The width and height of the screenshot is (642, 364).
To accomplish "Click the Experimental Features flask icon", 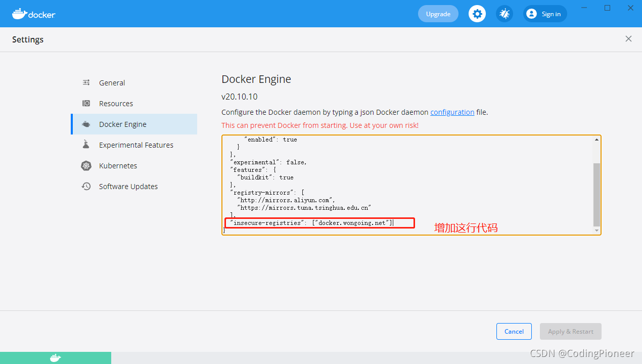I will coord(86,145).
